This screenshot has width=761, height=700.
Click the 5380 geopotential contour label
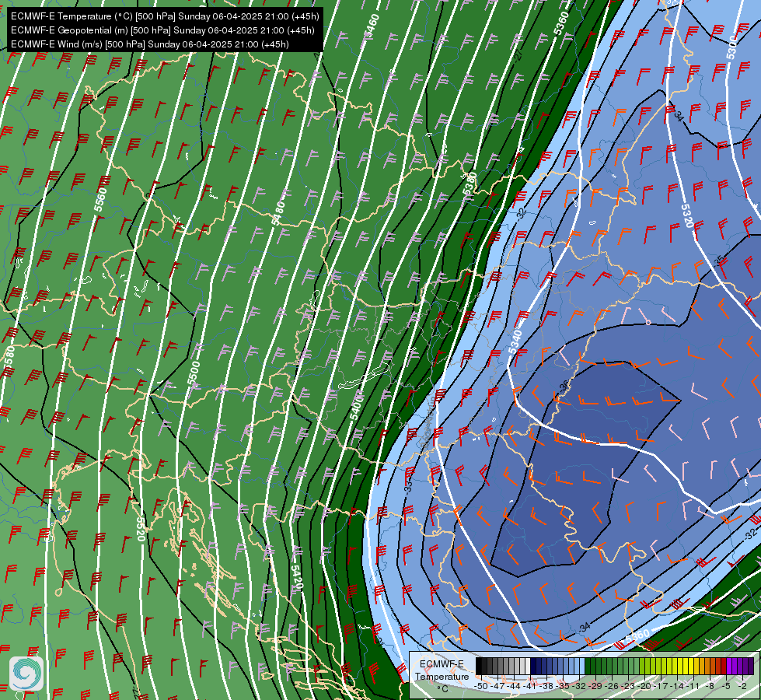pos(470,184)
